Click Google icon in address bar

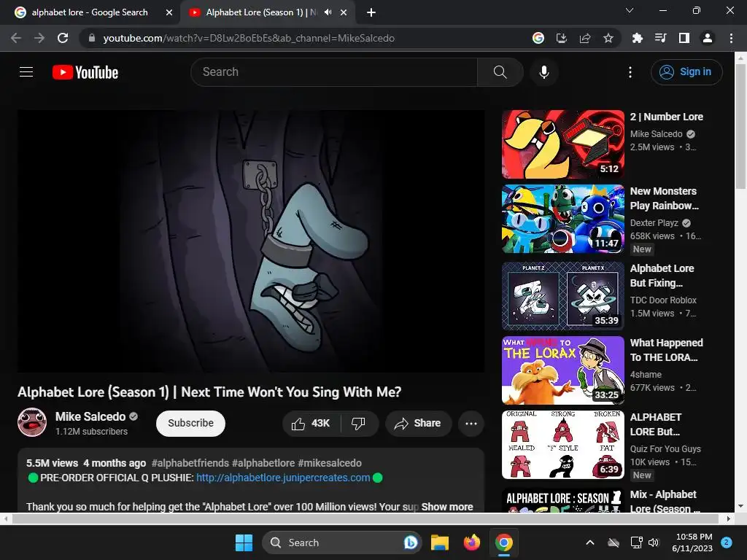tap(538, 38)
